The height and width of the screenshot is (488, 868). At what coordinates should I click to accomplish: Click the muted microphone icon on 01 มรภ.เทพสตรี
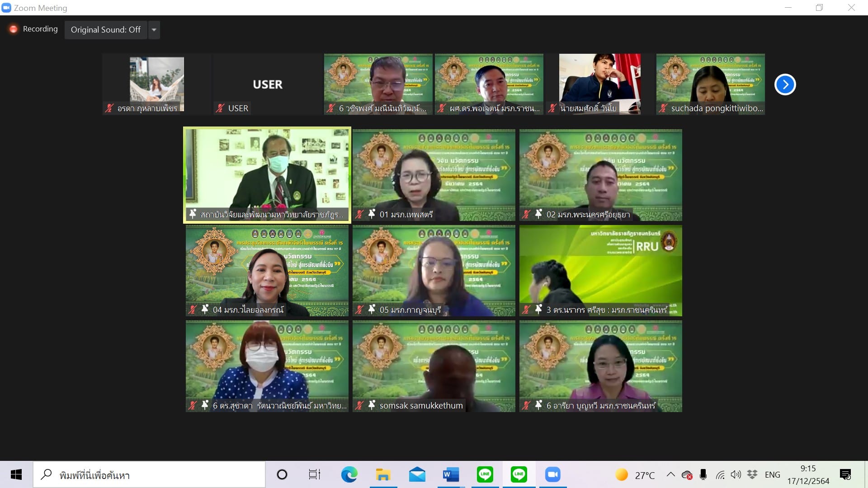click(x=359, y=214)
